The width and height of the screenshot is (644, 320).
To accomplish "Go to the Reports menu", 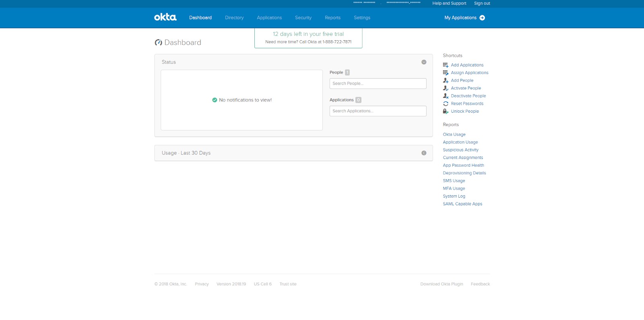I will (x=332, y=18).
